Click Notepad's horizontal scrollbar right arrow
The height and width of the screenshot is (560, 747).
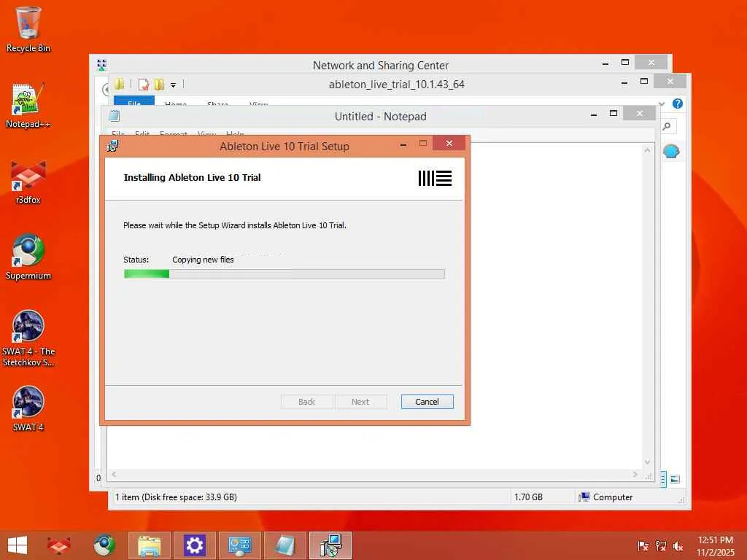[635, 474]
